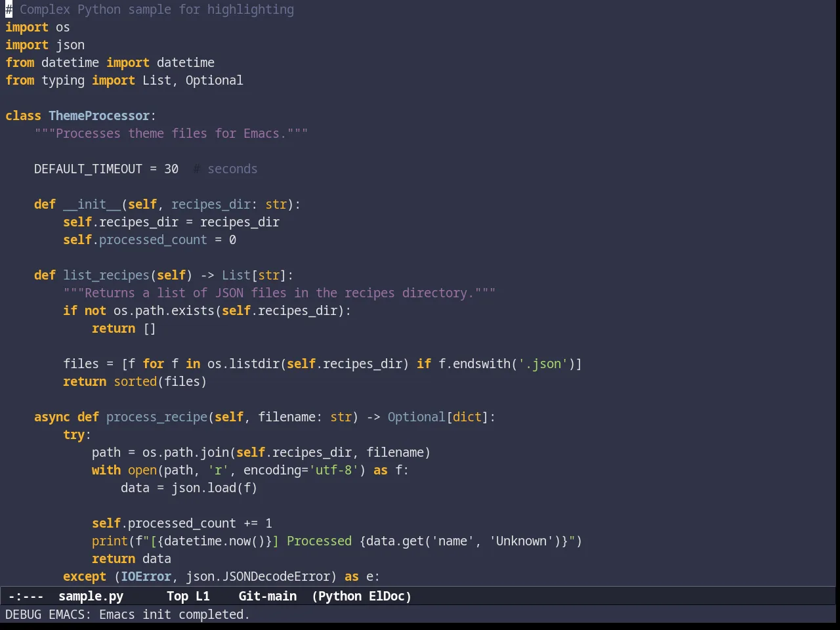The height and width of the screenshot is (630, 840).
Task: Click 'os.path.exists' call
Action: point(164,310)
